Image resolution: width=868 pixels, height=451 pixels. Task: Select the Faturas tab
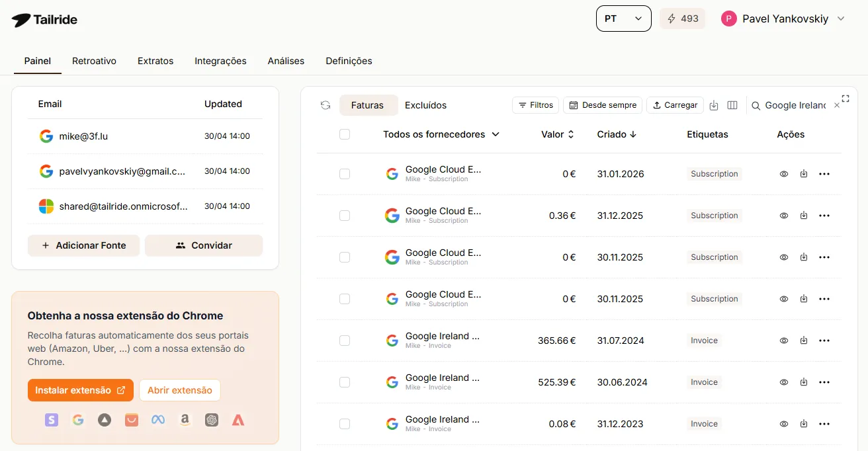pyautogui.click(x=368, y=105)
